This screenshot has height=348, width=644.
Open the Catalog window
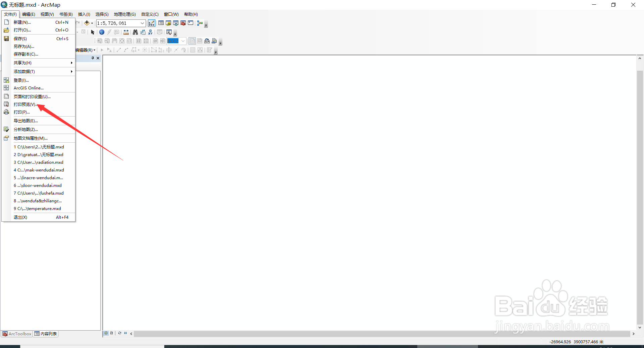point(168,23)
